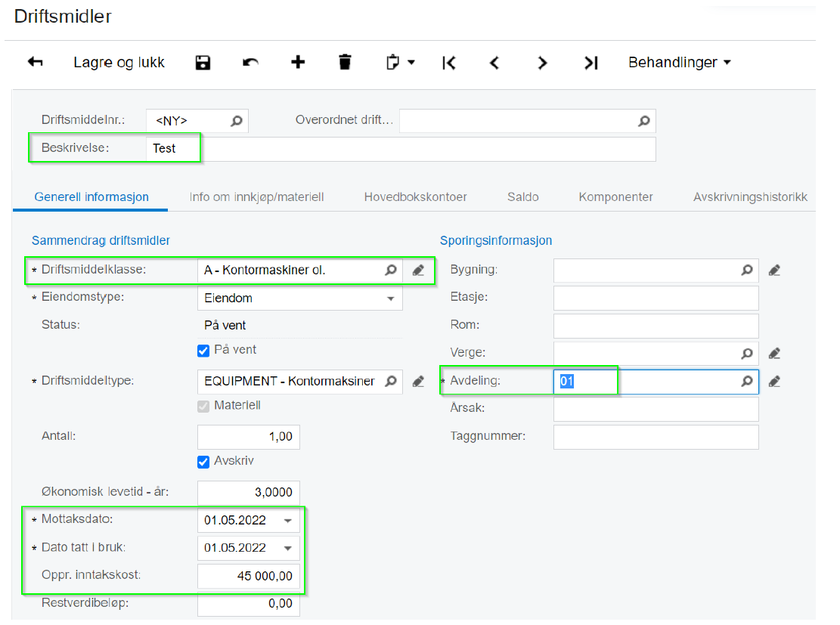Image resolution: width=840 pixels, height=625 pixels.
Task: Click Lagre og lukk button
Action: [x=119, y=63]
